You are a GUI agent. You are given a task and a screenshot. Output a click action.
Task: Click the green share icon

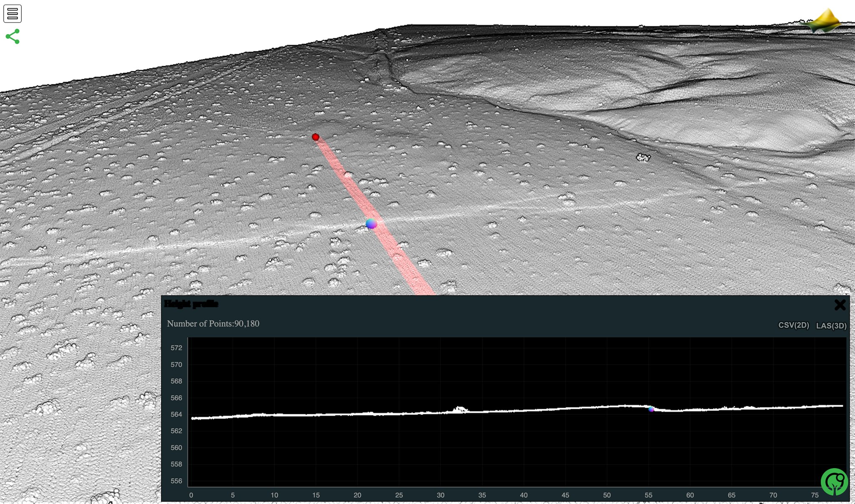coord(13,36)
